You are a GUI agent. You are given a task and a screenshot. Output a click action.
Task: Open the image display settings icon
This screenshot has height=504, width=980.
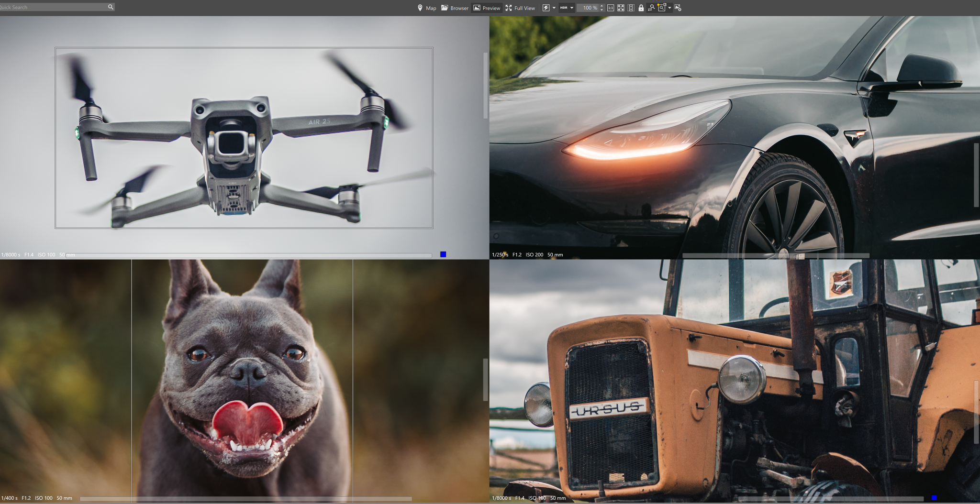click(678, 8)
